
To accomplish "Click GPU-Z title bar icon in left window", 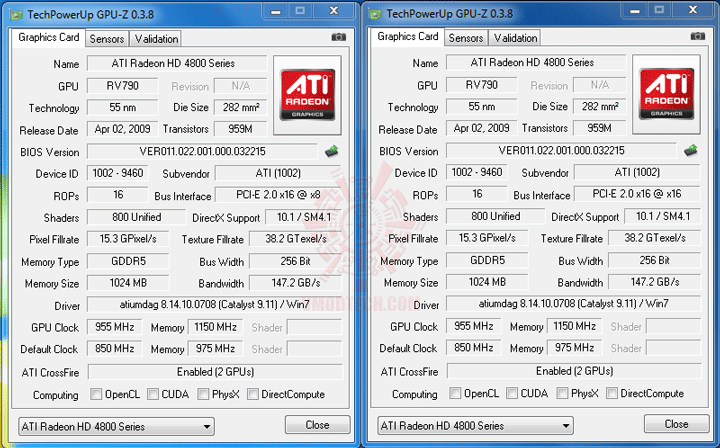I will [17, 15].
